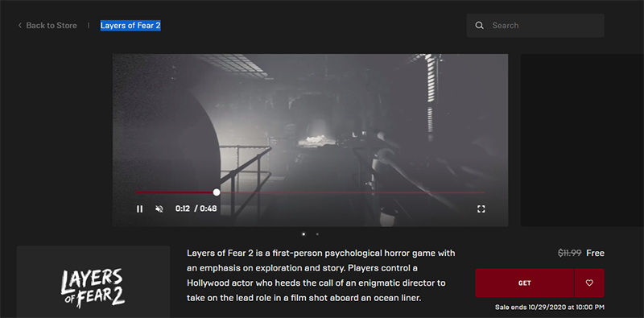644x318 pixels.
Task: Select the Layers of Fear 2 breadcrumb
Action: coord(130,26)
